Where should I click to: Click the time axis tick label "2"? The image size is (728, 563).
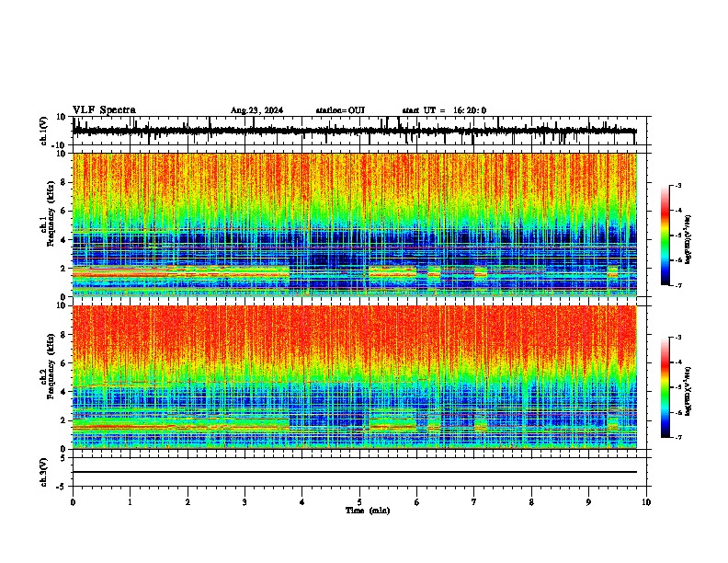[x=188, y=502]
